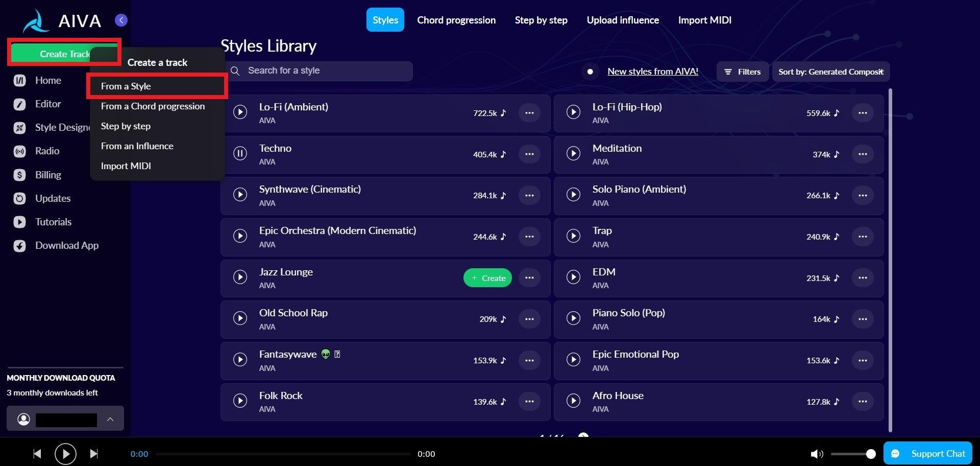Choose Step by step menu entry
Screen dimensions: 980x466
157,126
